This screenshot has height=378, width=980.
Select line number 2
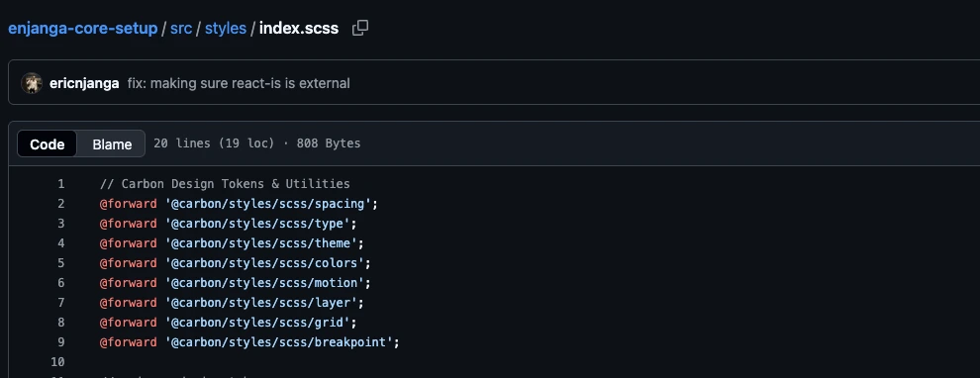pyautogui.click(x=60, y=204)
